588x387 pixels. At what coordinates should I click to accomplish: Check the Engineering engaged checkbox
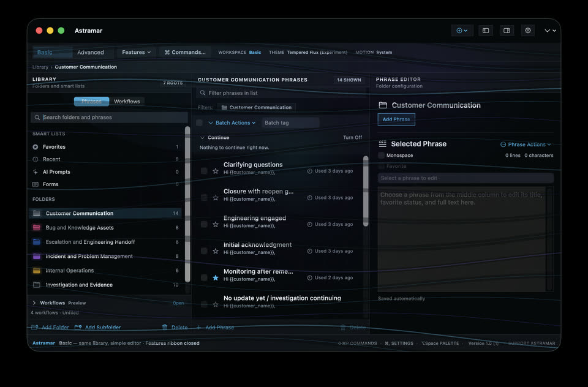click(204, 224)
